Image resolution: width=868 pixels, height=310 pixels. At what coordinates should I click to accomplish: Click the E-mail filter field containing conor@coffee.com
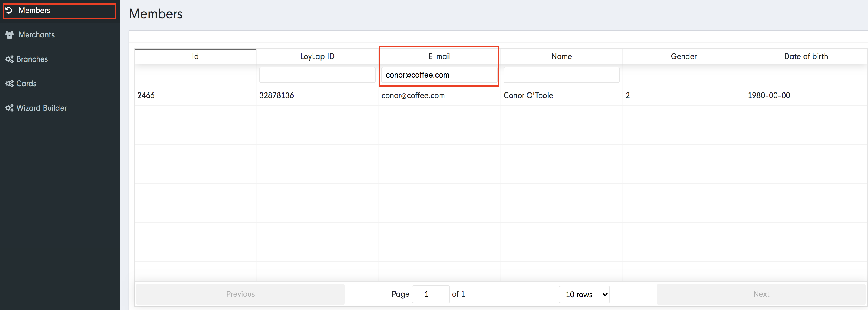click(439, 75)
